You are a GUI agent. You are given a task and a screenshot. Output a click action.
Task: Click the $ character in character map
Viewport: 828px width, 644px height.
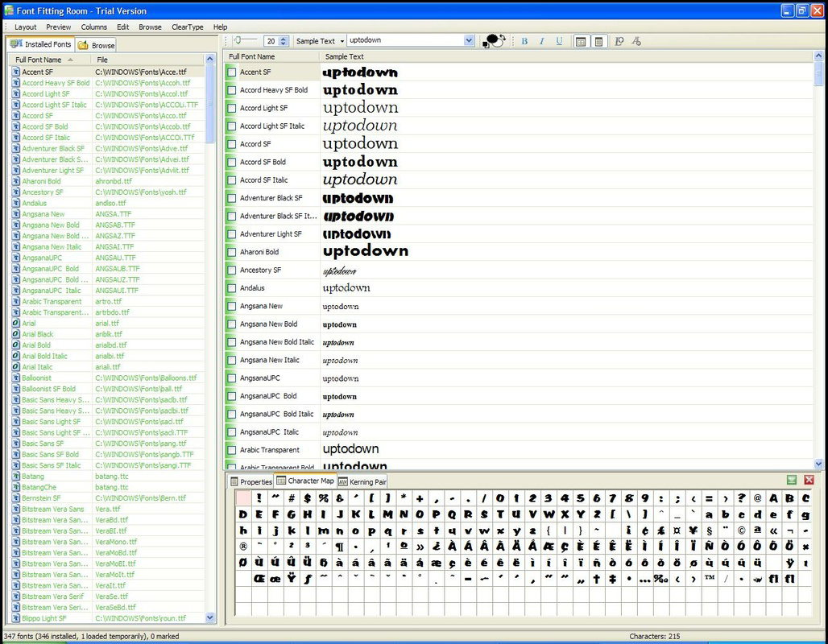(308, 497)
